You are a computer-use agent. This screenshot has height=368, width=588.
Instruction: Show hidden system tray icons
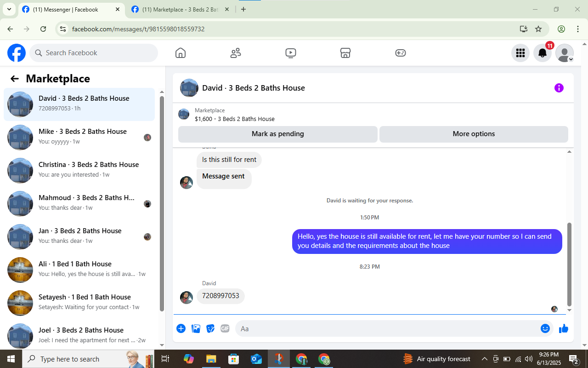(484, 359)
